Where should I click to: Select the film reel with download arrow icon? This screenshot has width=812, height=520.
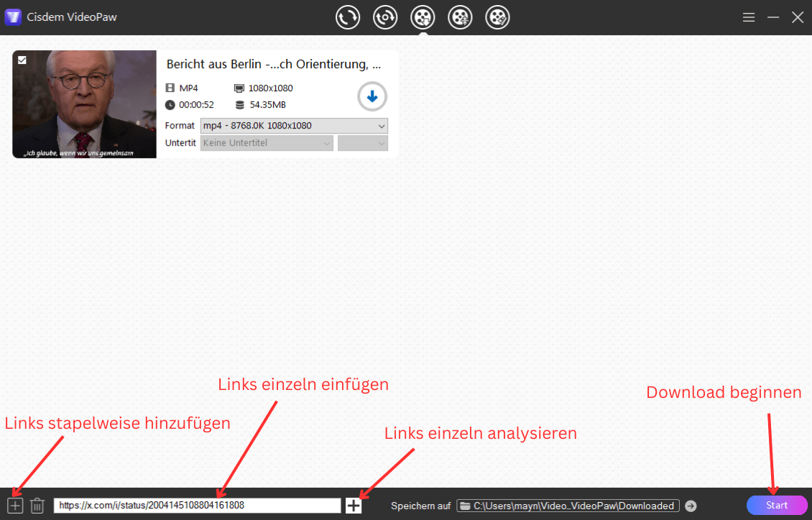(423, 17)
